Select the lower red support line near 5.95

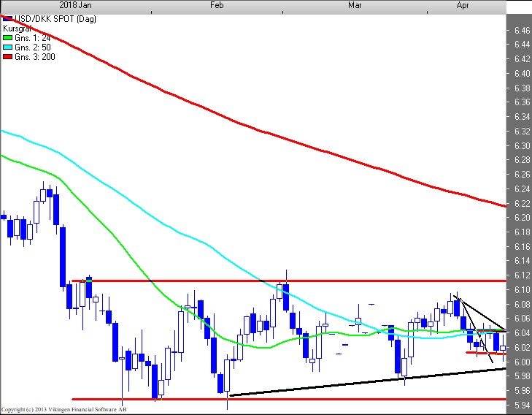(289, 399)
